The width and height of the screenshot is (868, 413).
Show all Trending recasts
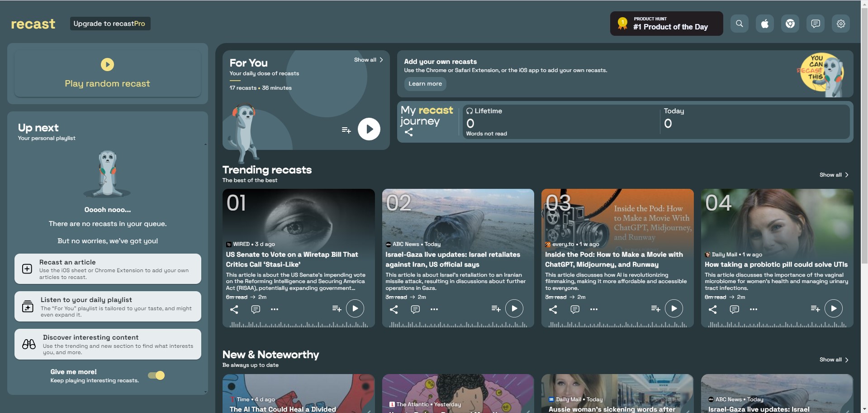834,175
